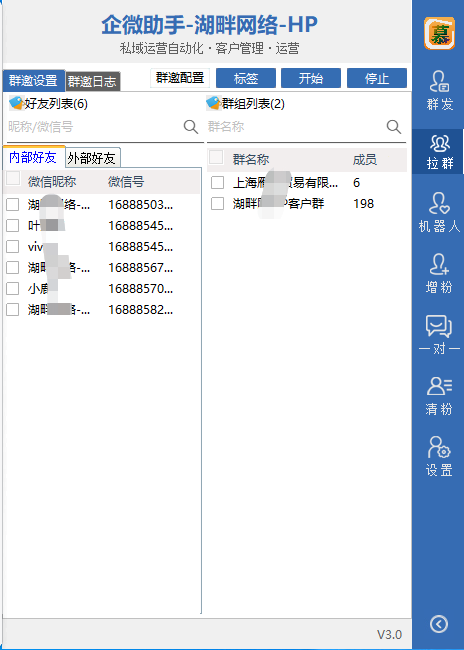Open the 机器人 robot sidebar icon
Viewport: 464px width, 650px height.
pyautogui.click(x=439, y=212)
